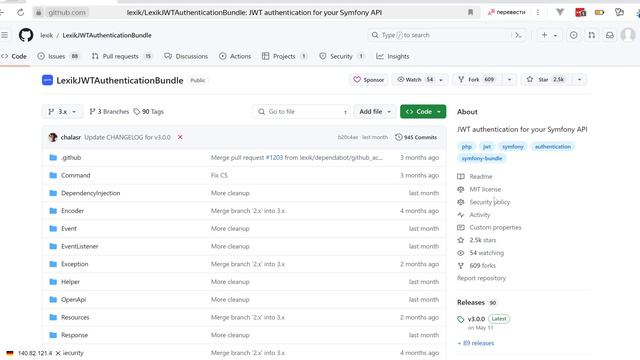This screenshot has height=360, width=640.
Task: Focus the 'Type / to search' field
Action: point(440,35)
